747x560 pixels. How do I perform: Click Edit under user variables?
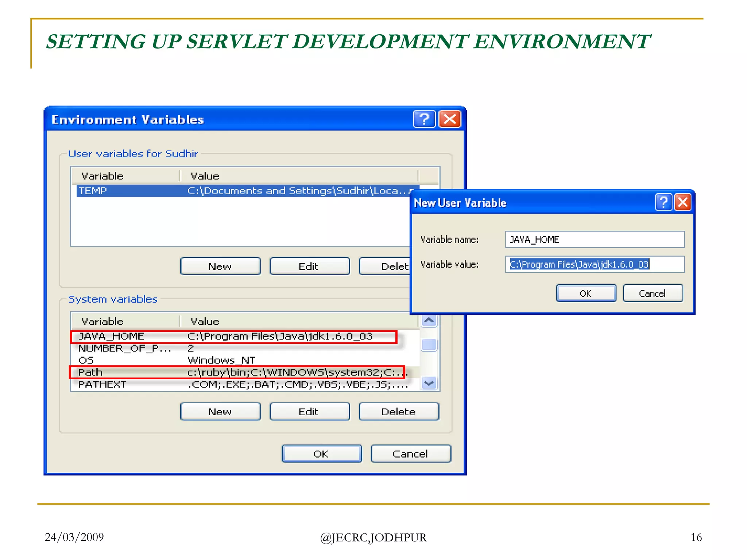(309, 266)
